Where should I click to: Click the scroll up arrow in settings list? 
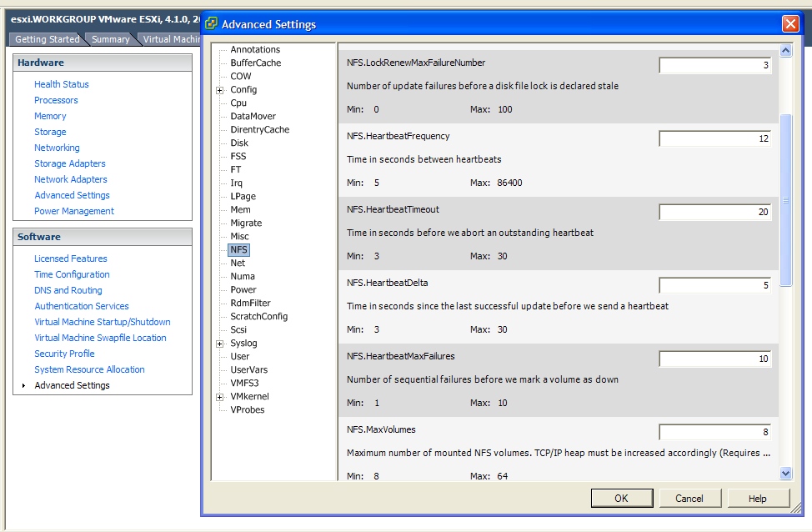785,50
